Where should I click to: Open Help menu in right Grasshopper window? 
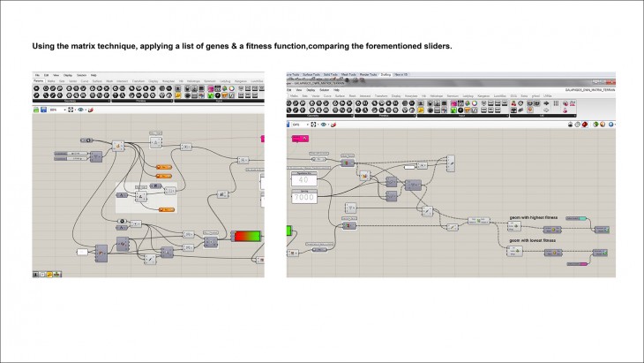(336, 90)
